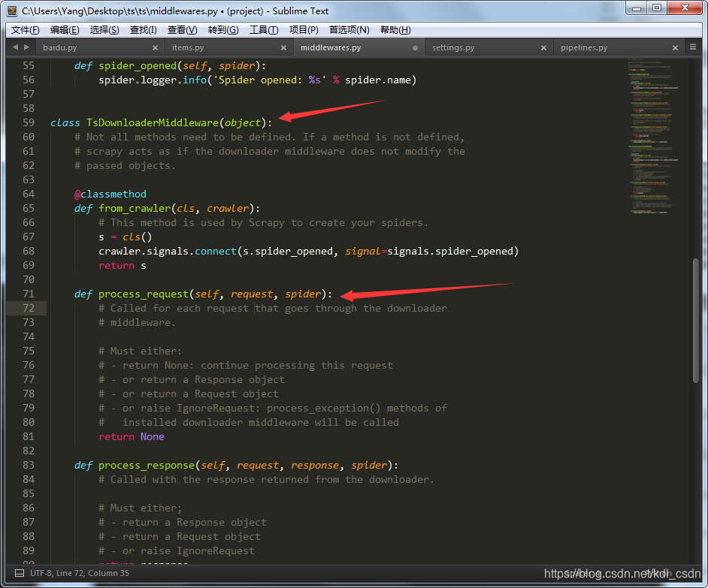Place cursor on 'TsDownloaderMiddleware' class name
The height and width of the screenshot is (588, 708).
pos(152,122)
